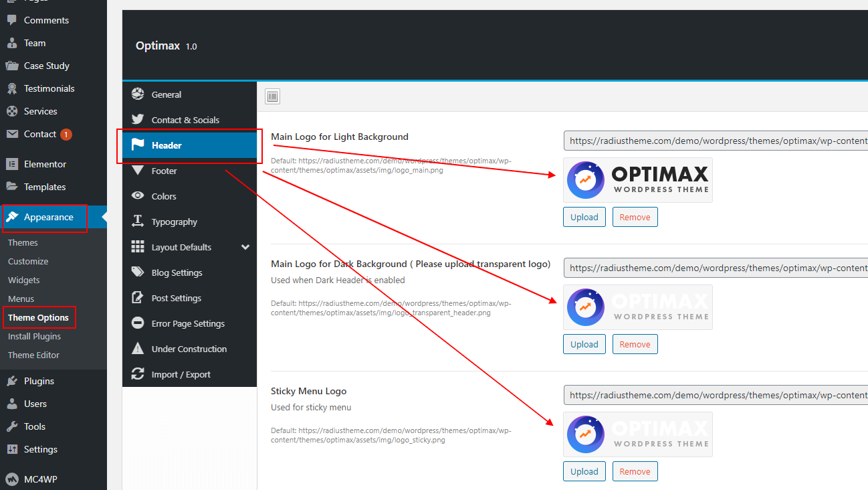Click the Header flag icon
Screen dimensions: 868x490
138,145
